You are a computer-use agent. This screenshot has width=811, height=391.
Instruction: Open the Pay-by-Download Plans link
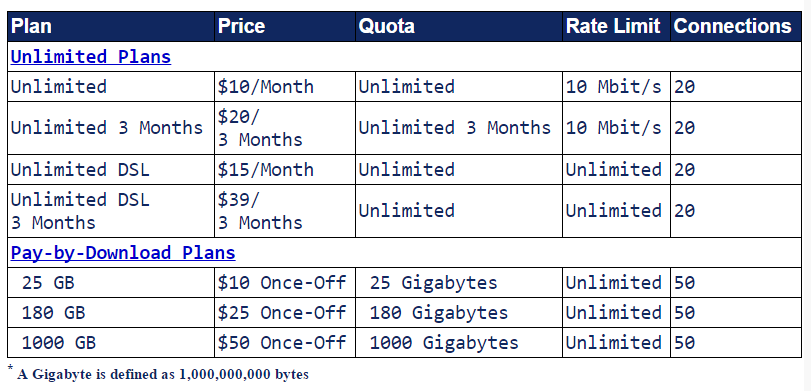point(123,253)
